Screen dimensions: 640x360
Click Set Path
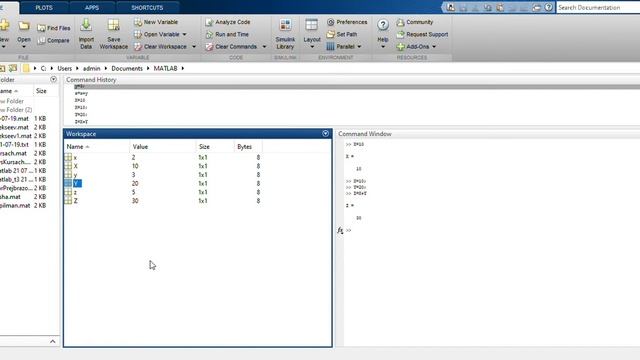pos(342,34)
